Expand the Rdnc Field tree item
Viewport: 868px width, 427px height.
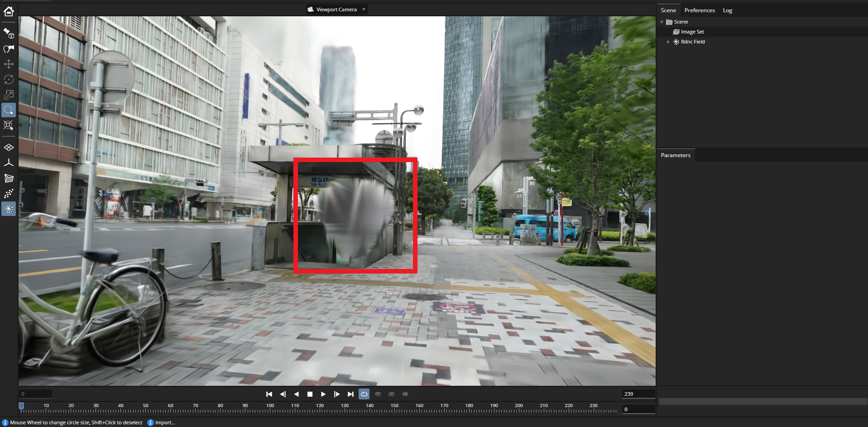click(x=668, y=42)
